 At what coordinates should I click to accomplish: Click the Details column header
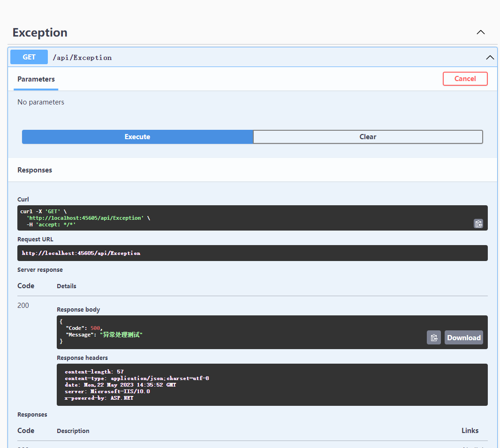[x=66, y=286]
